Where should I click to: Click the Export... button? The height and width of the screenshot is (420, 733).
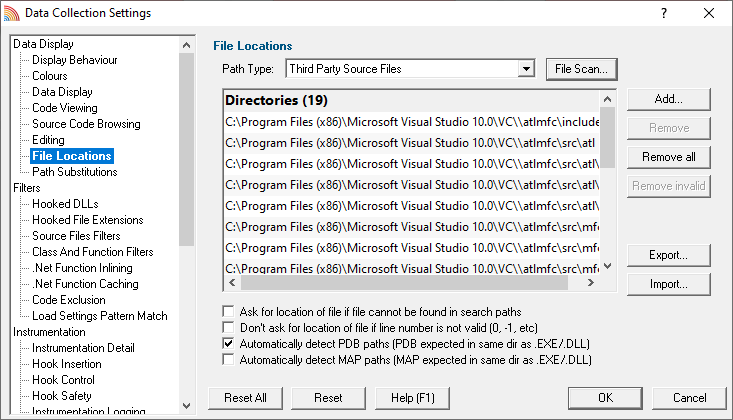click(668, 255)
